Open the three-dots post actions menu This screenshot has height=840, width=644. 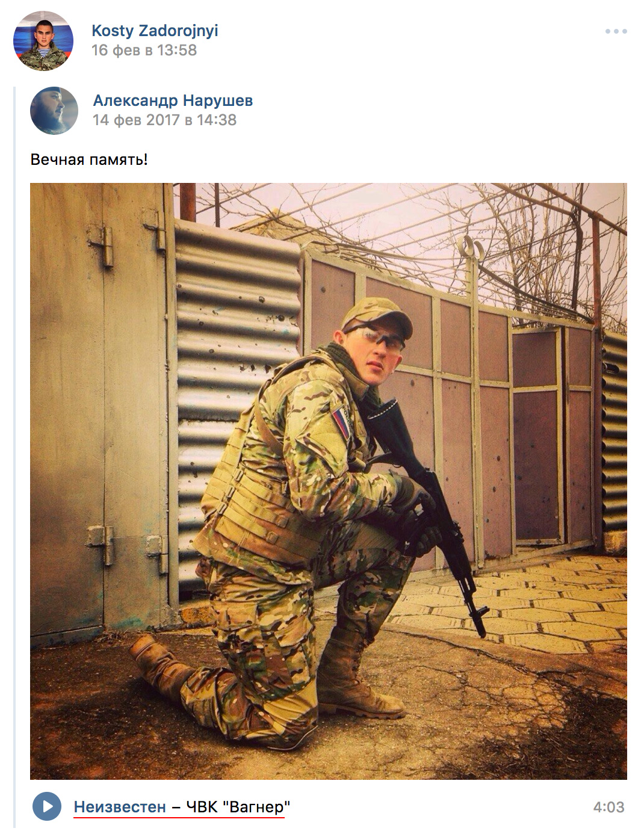tap(616, 31)
